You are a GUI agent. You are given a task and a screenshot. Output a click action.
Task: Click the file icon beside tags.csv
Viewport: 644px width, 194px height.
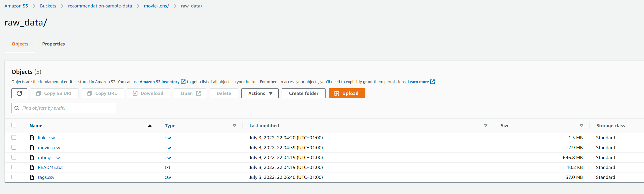32,177
